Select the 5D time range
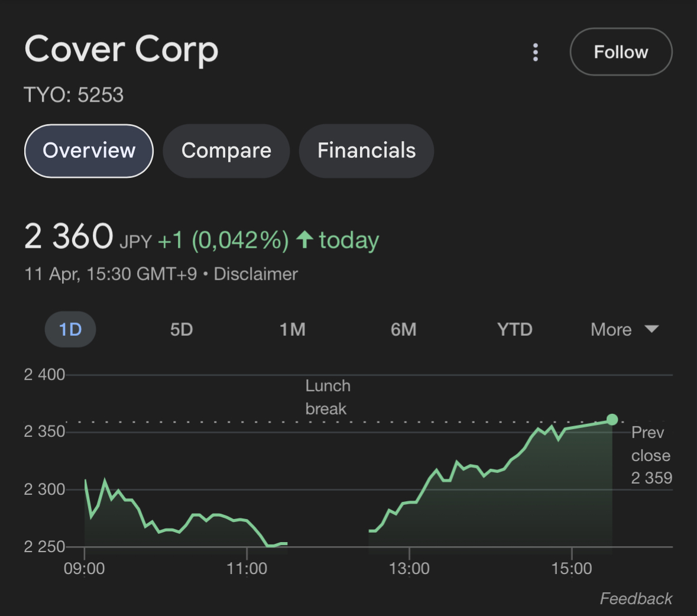Viewport: 697px width, 616px height. tap(181, 329)
